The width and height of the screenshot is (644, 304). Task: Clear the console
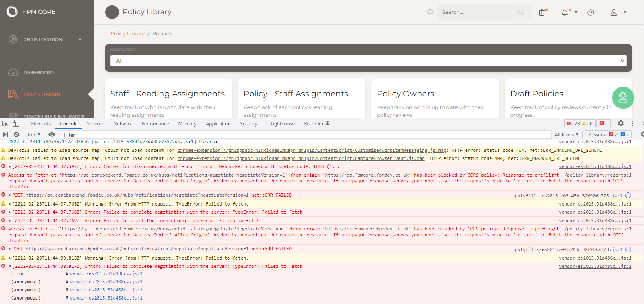[16, 134]
